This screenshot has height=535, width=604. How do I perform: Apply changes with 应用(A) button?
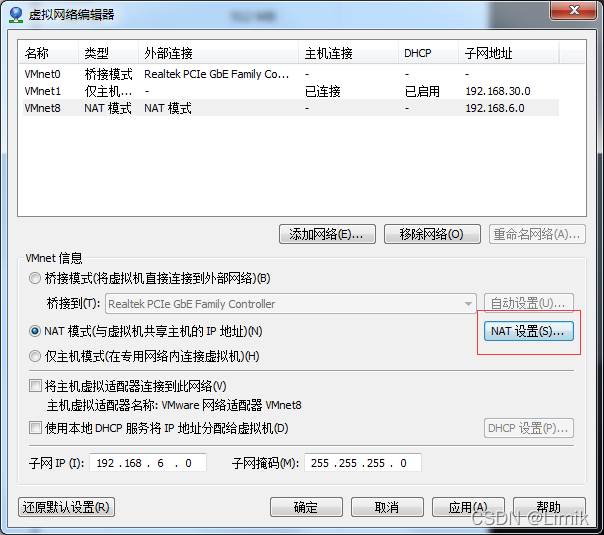[x=468, y=507]
